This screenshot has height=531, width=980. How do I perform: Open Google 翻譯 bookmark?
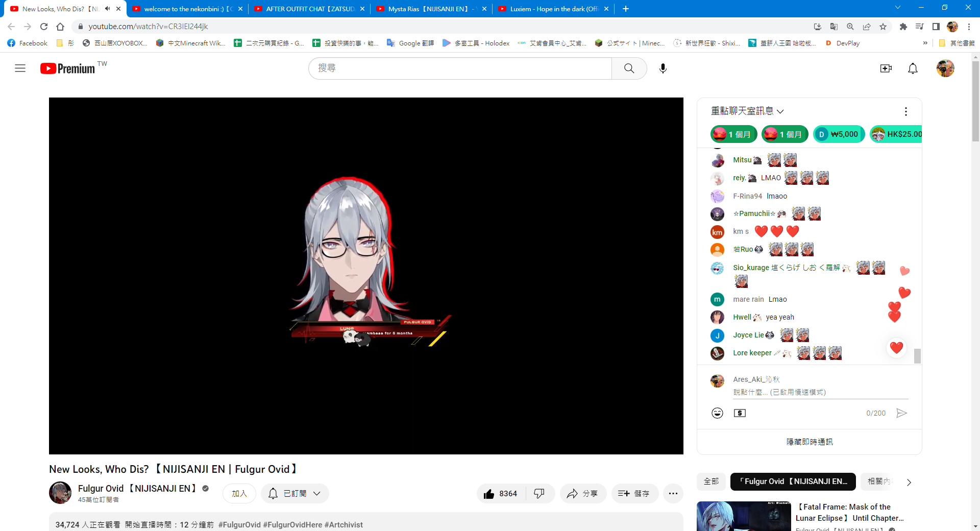pyautogui.click(x=410, y=43)
